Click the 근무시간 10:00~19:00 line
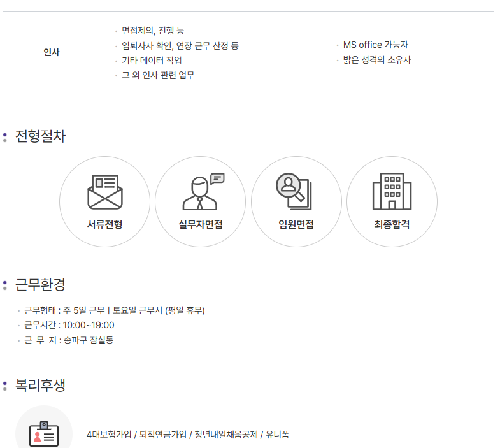This screenshot has width=500, height=448. point(69,325)
